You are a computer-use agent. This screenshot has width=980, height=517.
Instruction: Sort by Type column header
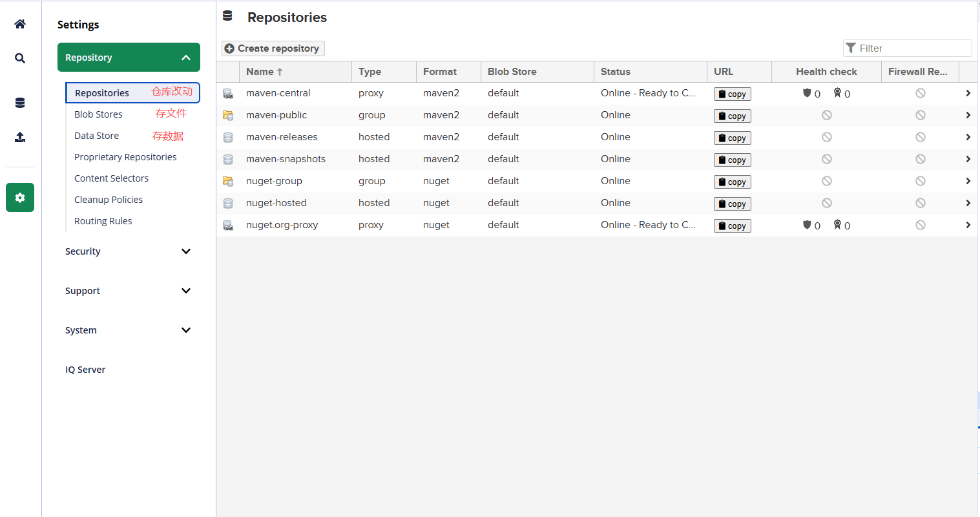(x=384, y=72)
